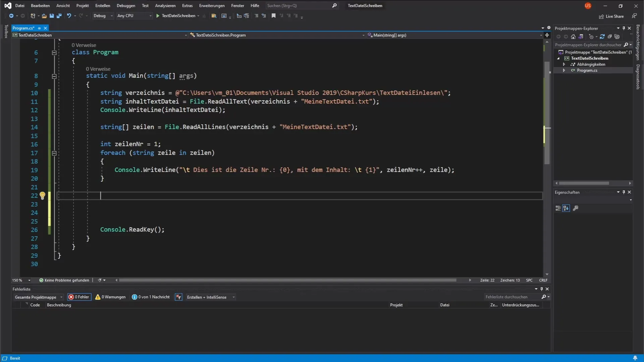Toggle alphabetical sorting in Eigenschaften panel
The width and height of the screenshot is (644, 362).
coord(566,208)
